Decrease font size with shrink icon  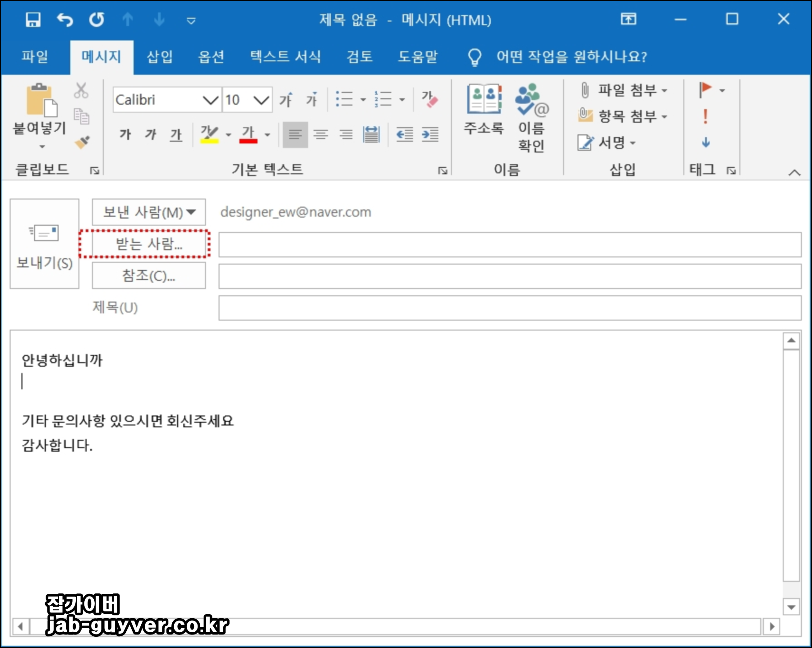tap(312, 99)
